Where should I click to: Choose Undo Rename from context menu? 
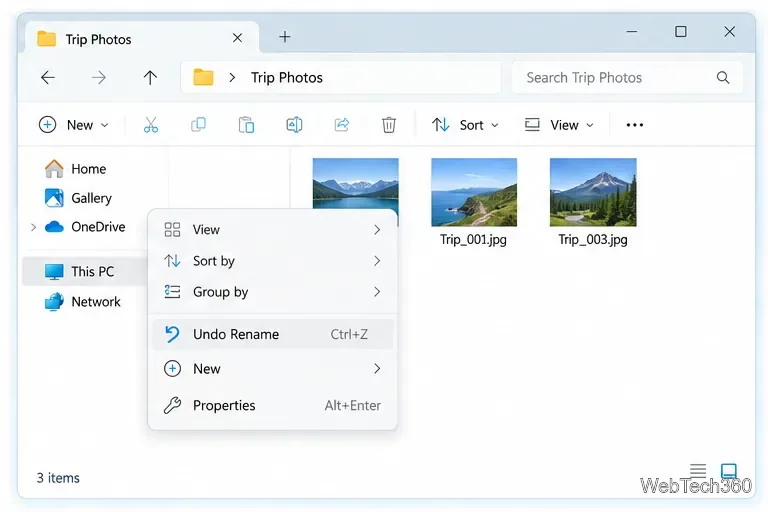(273, 334)
